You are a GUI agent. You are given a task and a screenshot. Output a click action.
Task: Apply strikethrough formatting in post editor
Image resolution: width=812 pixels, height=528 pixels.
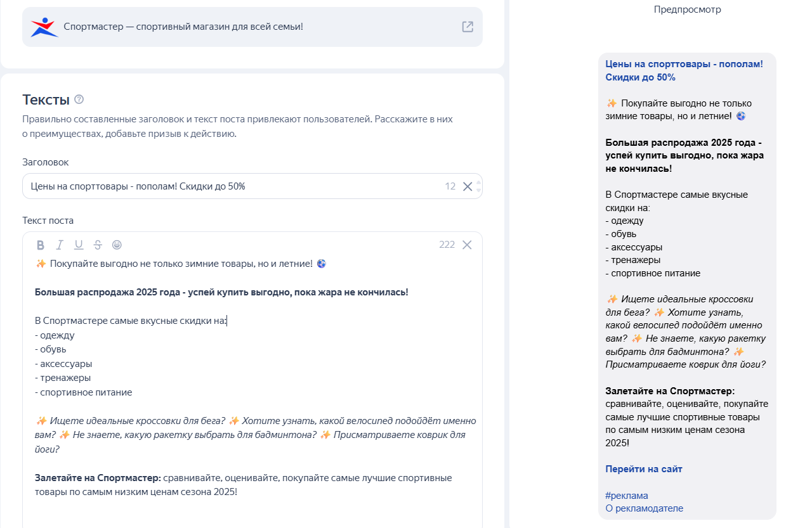[98, 245]
